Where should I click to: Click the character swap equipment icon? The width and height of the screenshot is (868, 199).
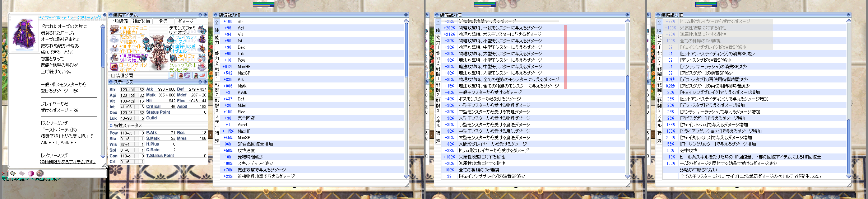click(x=184, y=75)
